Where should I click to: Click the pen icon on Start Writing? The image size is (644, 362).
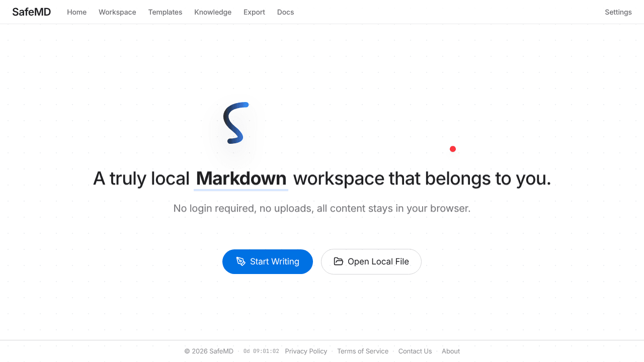pyautogui.click(x=241, y=261)
